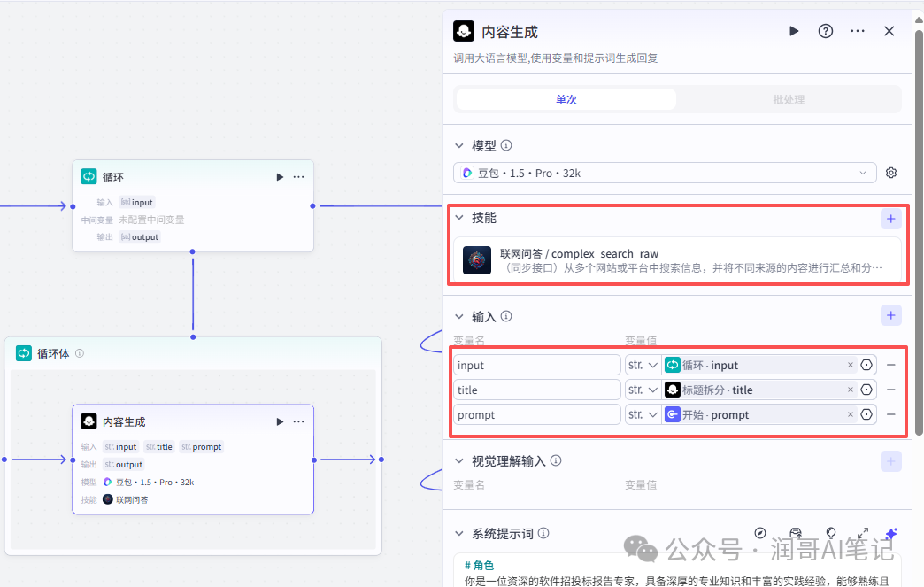The width and height of the screenshot is (924, 587).
Task: Add a new skill with plus button
Action: click(x=891, y=220)
